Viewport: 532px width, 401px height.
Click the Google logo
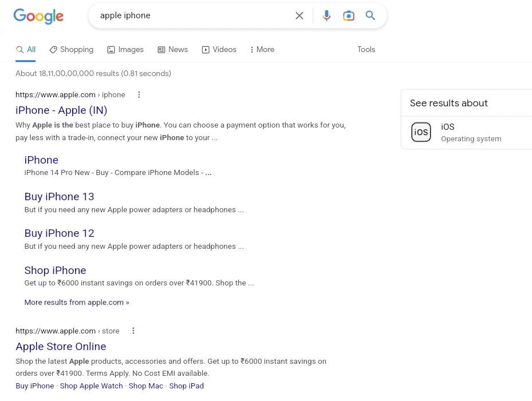click(x=38, y=16)
